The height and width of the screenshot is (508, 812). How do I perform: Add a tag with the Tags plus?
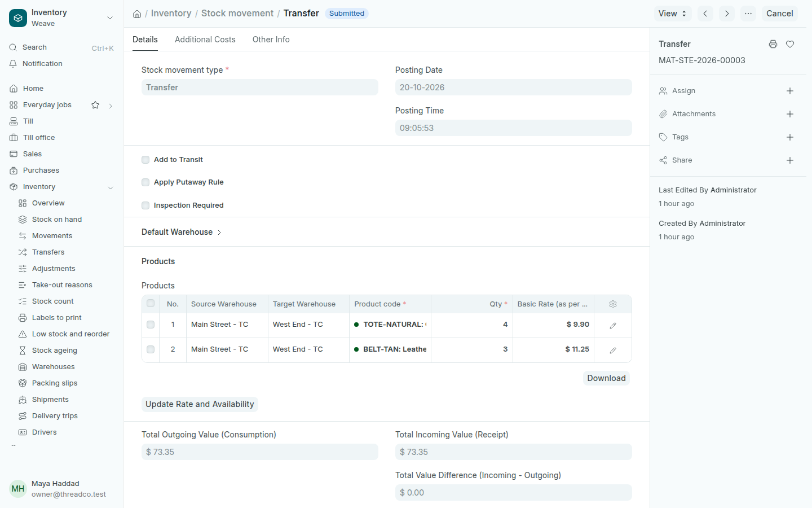[x=790, y=137]
